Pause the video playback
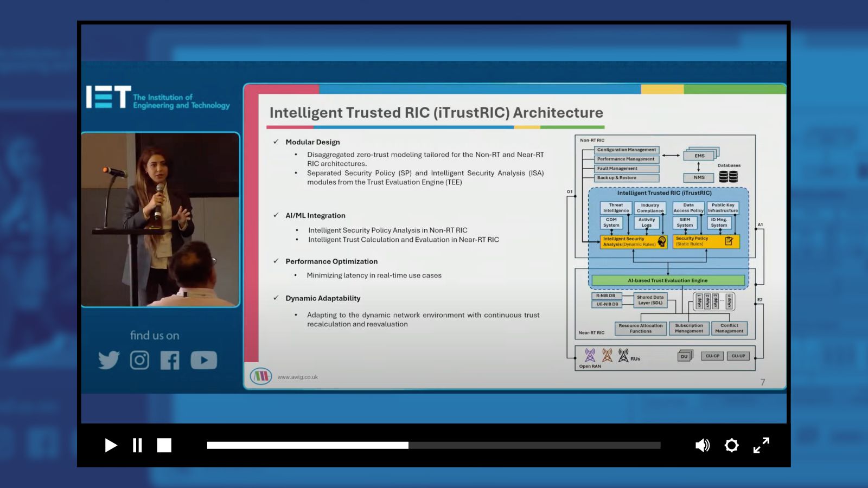868x488 pixels. [x=137, y=445]
